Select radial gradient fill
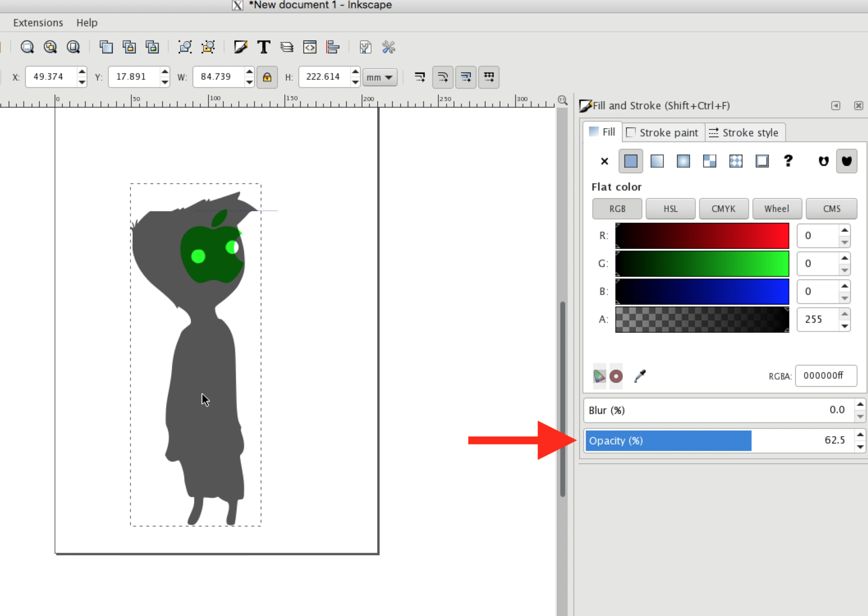 [683, 161]
